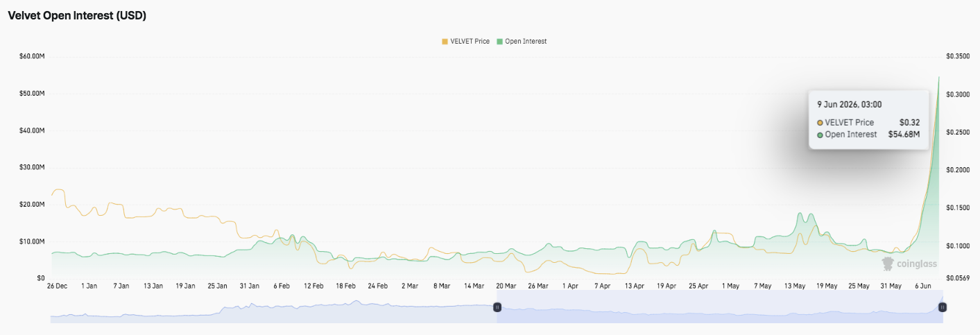
Task: Click the $0.3000 price axis label
Action: pyautogui.click(x=957, y=94)
